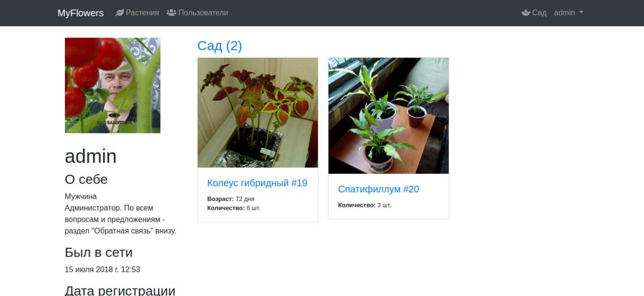The height and width of the screenshot is (296, 644).
Task: Click the Количество 3 шт. card text
Action: [364, 205]
